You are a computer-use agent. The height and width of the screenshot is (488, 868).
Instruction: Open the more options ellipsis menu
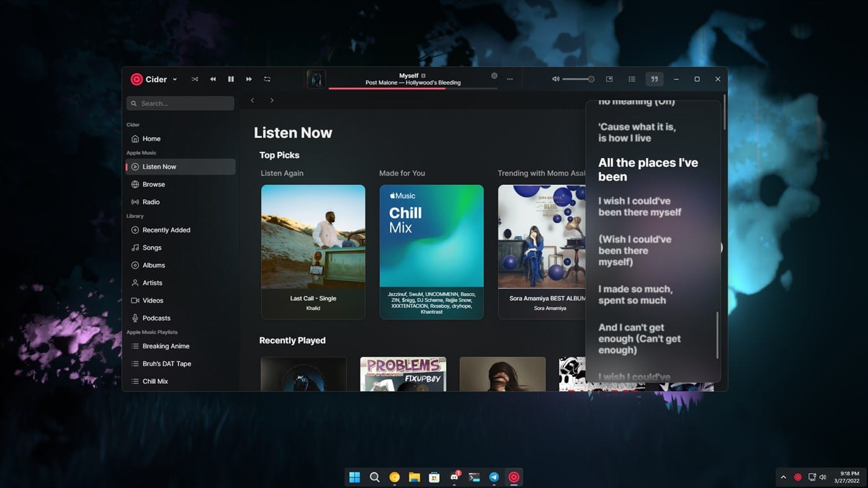point(509,79)
